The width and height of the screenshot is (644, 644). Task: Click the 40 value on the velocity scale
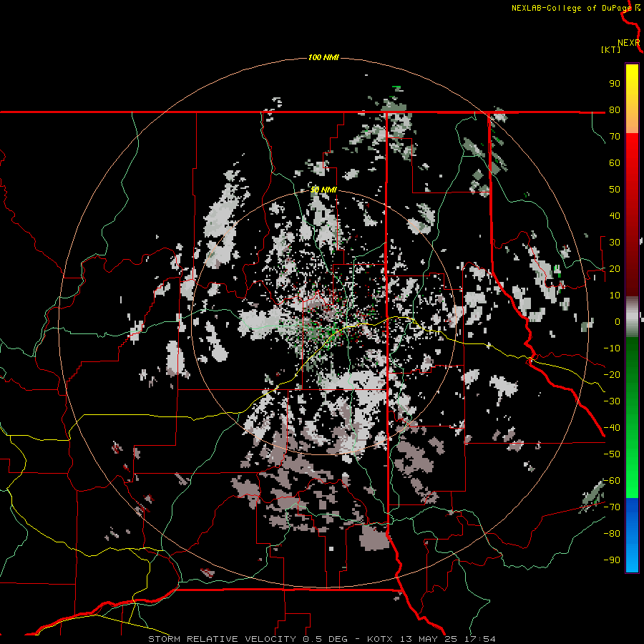click(x=615, y=215)
